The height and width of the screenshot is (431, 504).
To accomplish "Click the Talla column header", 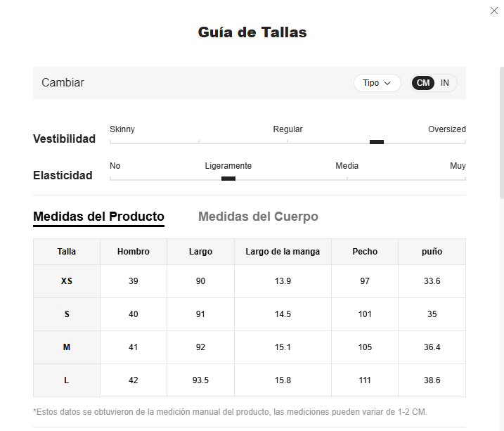I will point(67,252).
